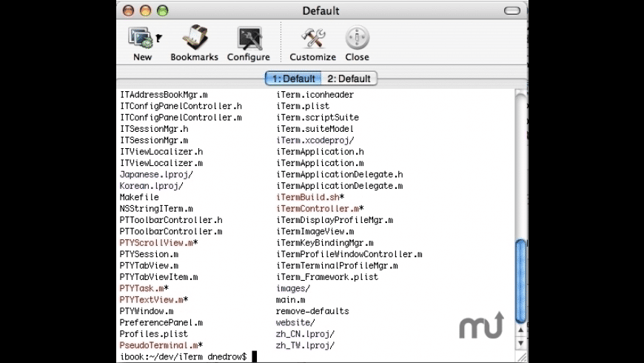Click the iTermApplication.h entry

pos(320,152)
